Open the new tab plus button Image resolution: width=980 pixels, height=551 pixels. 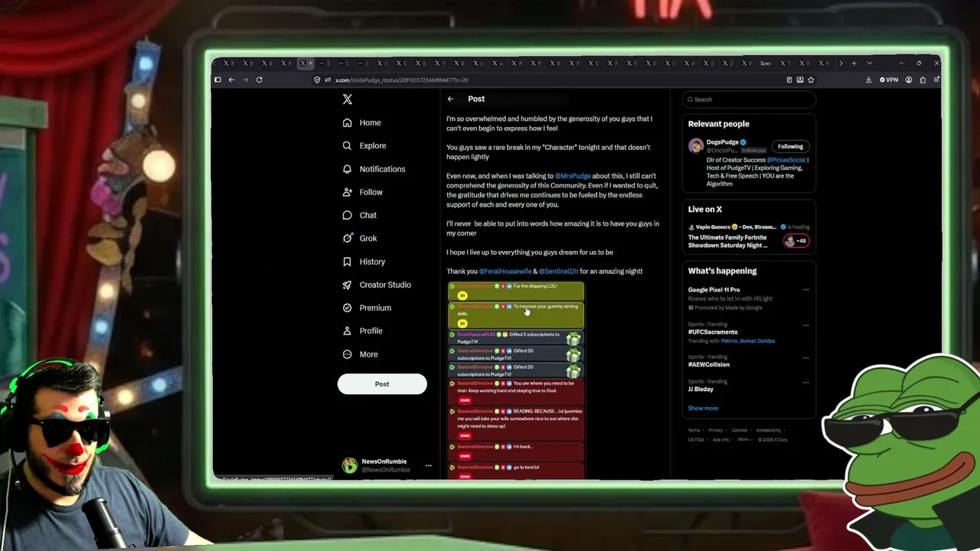tap(854, 64)
